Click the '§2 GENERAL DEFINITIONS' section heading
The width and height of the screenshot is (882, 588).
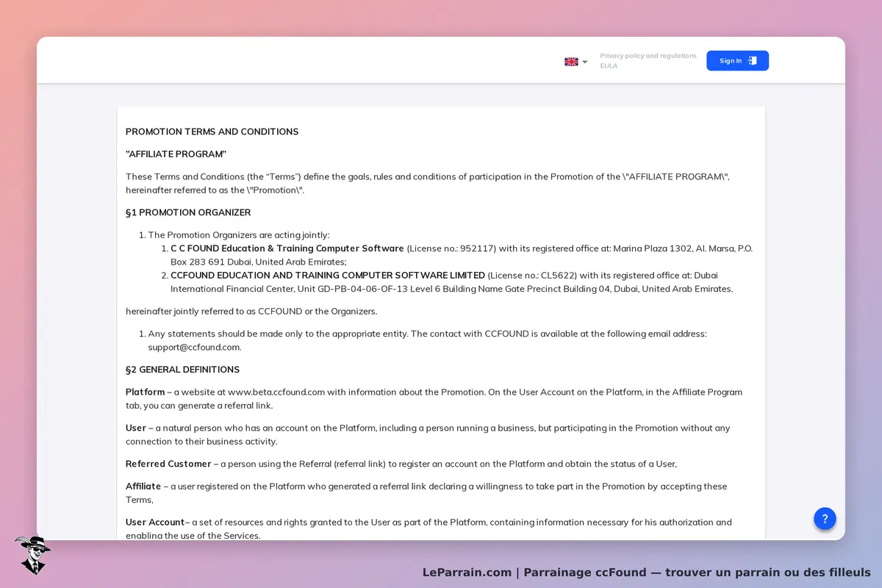182,370
